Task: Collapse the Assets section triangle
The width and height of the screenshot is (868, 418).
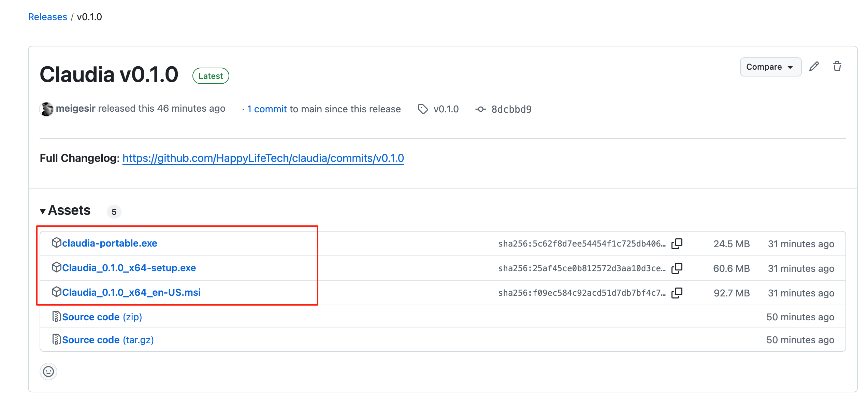Action: [x=43, y=211]
